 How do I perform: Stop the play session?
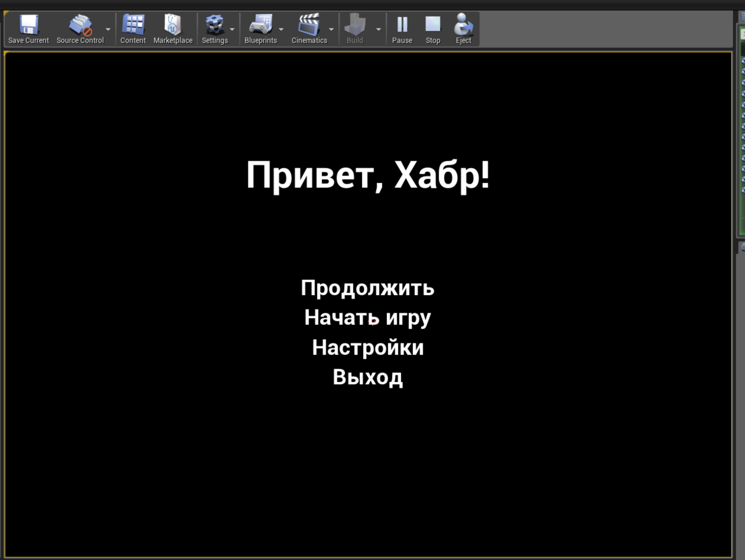click(433, 29)
